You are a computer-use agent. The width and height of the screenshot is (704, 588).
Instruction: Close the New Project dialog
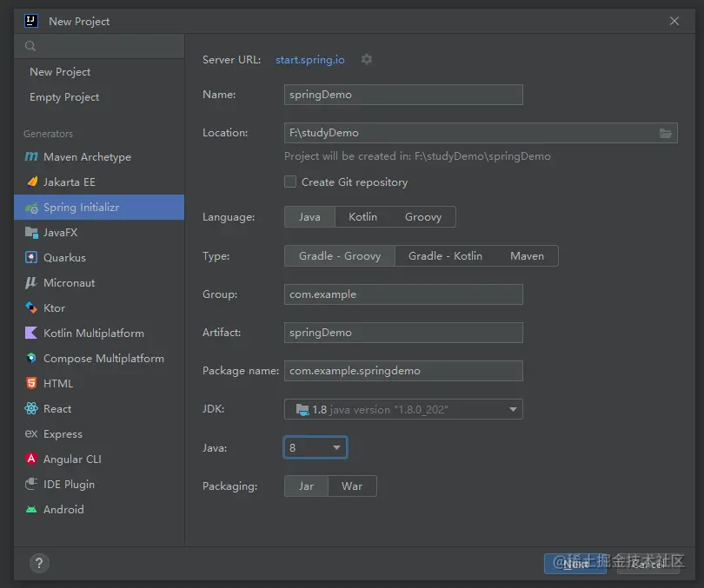click(674, 21)
